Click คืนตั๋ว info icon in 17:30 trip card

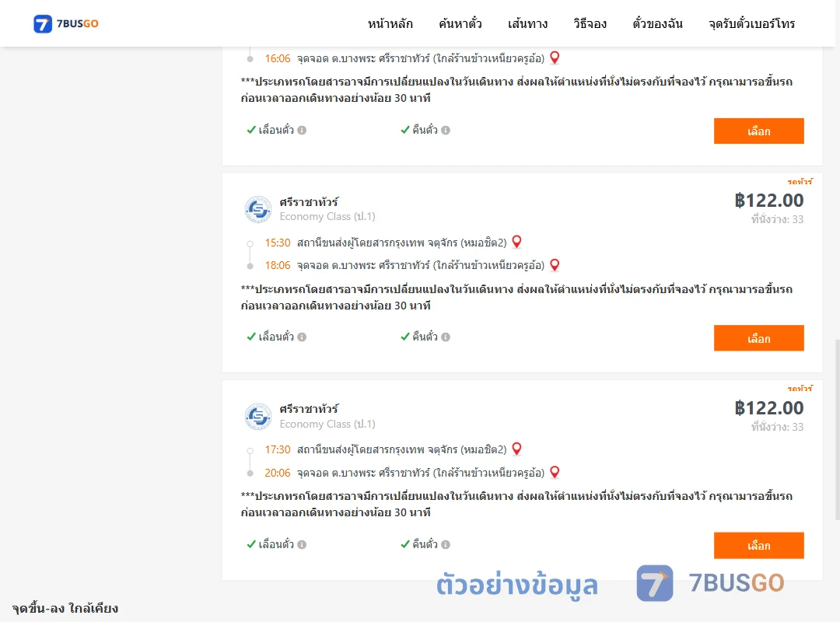click(446, 544)
